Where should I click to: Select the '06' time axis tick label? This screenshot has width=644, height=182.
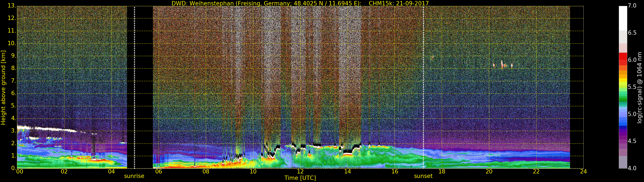tap(158, 171)
